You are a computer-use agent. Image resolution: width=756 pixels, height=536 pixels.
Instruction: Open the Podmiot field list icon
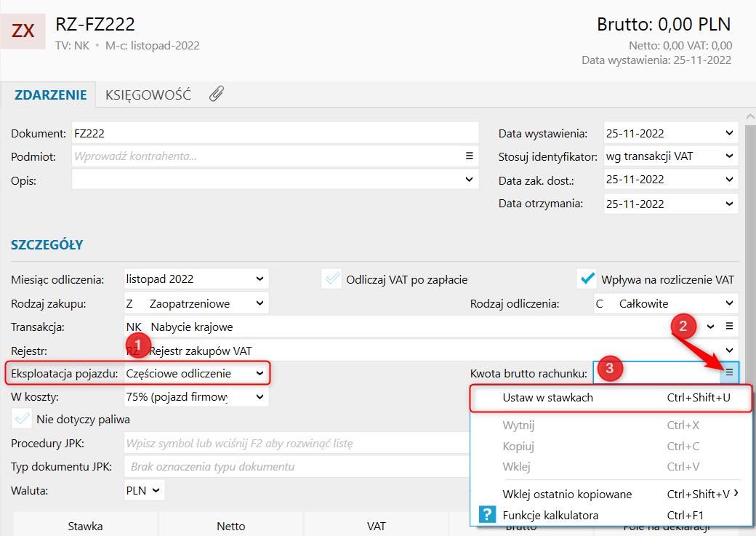(x=470, y=156)
